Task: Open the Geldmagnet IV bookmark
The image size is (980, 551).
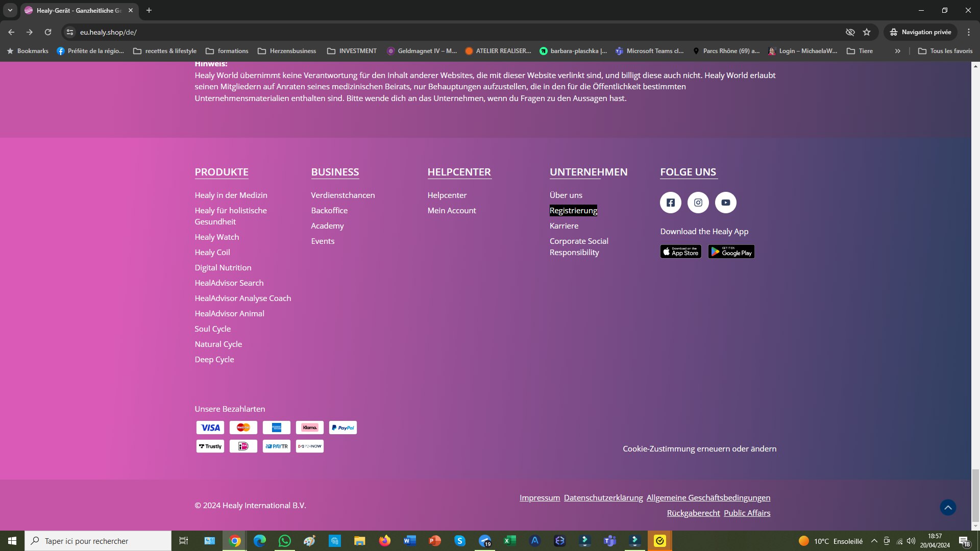Action: (x=422, y=51)
